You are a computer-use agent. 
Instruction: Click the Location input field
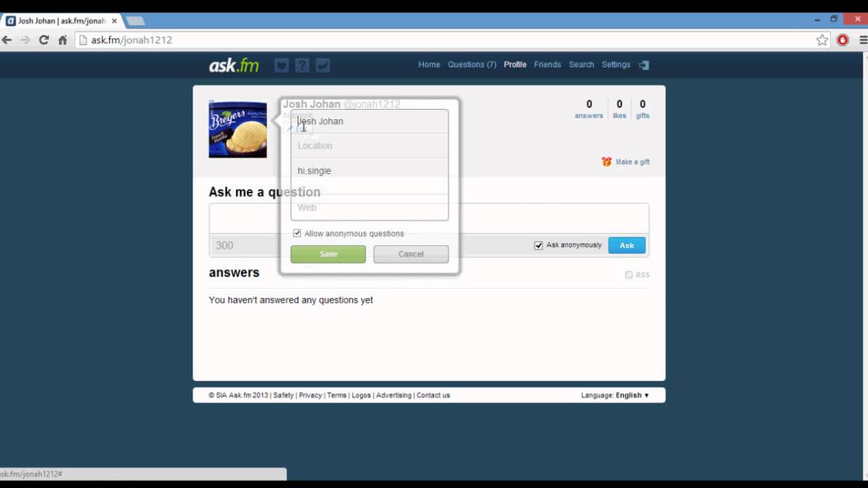coord(370,146)
